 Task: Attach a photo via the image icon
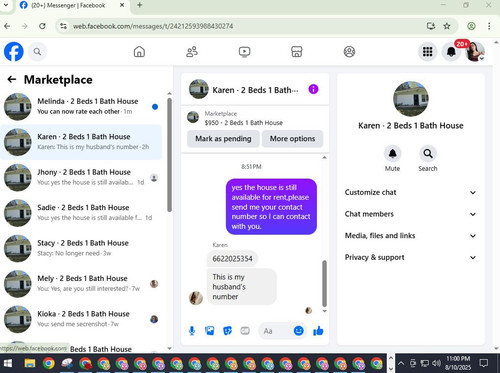pos(210,331)
